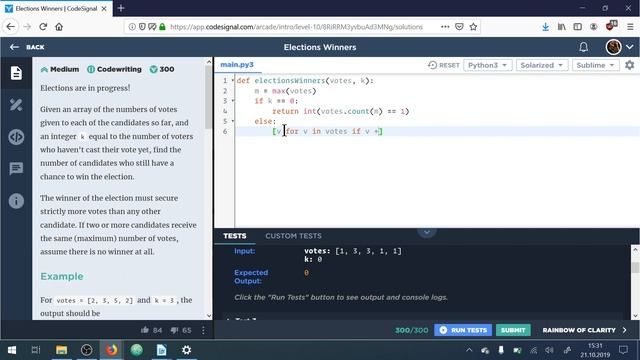
Task: Select the main.py3 file tab
Action: 237,64
